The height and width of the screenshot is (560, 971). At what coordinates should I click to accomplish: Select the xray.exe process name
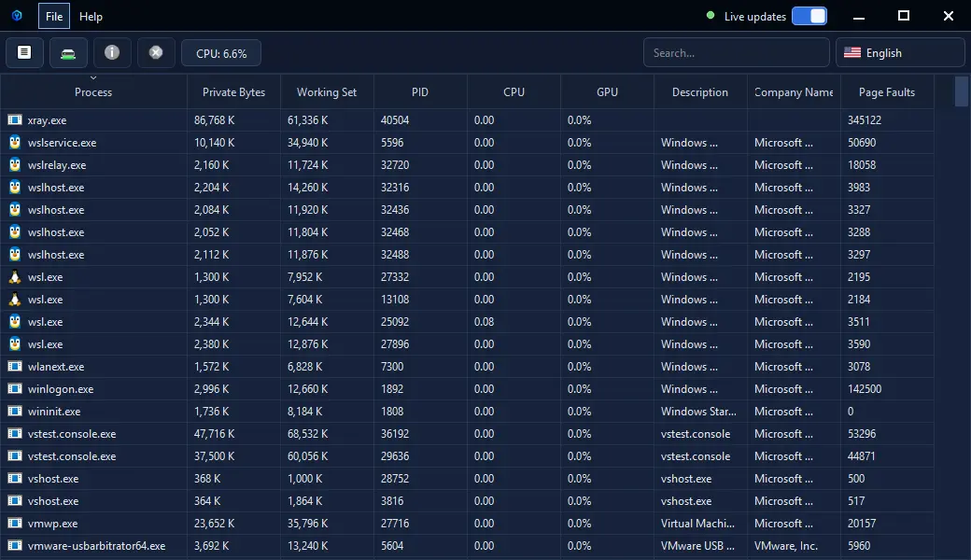click(47, 120)
